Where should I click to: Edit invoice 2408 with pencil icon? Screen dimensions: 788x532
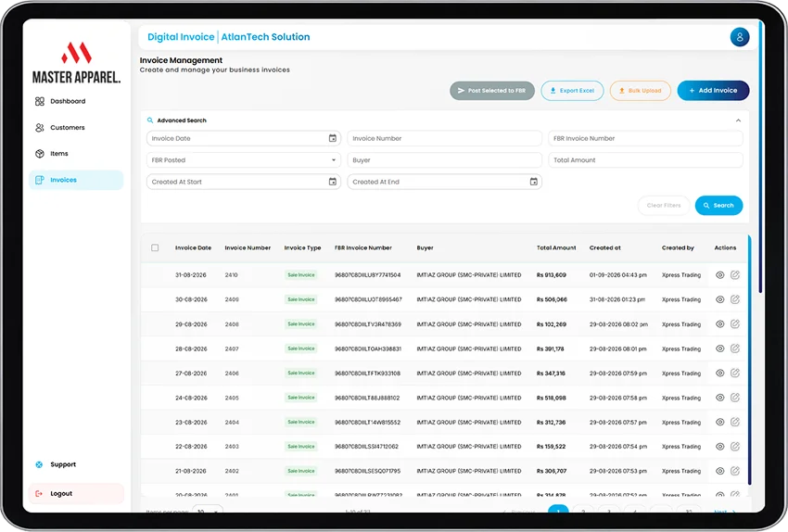(x=735, y=324)
